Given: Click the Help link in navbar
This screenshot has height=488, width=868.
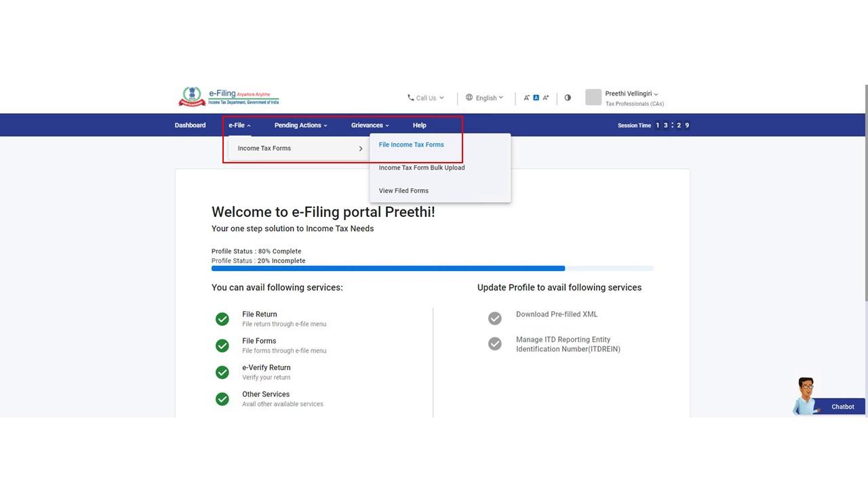Looking at the screenshot, I should click(419, 125).
